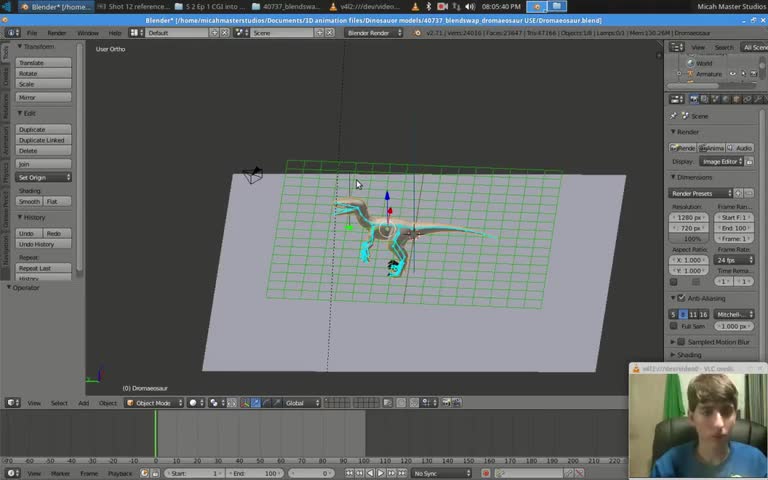This screenshot has height=480, width=768.
Task: Open the Display Image Editor dropdown
Action: (x=721, y=162)
